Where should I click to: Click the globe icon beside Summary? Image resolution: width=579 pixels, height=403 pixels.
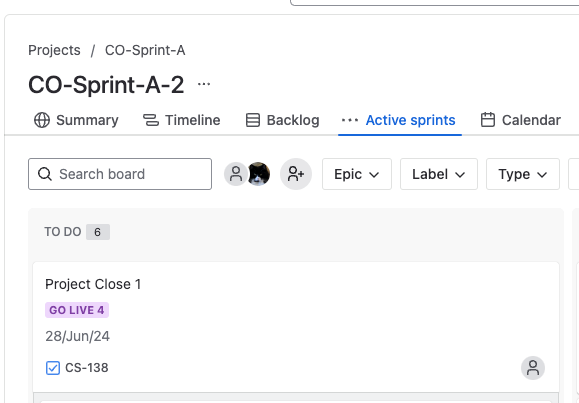pyautogui.click(x=42, y=120)
